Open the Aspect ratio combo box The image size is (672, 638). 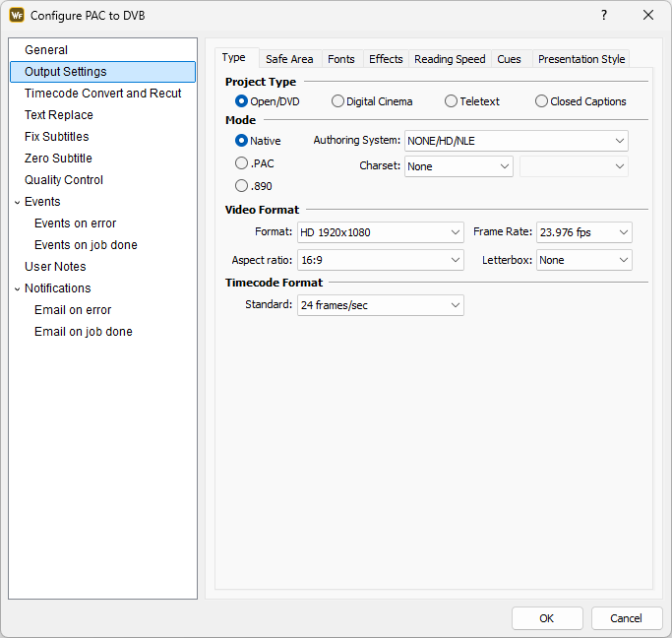(380, 260)
